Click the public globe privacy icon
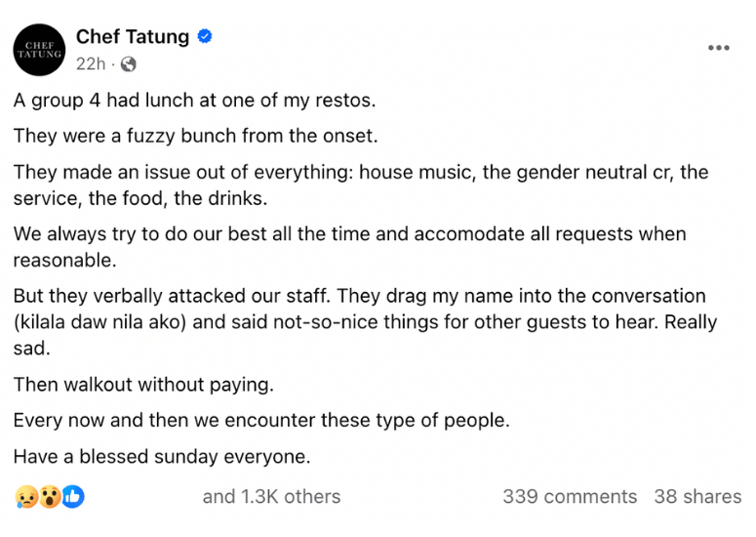Image resolution: width=756 pixels, height=537 pixels. click(x=128, y=63)
